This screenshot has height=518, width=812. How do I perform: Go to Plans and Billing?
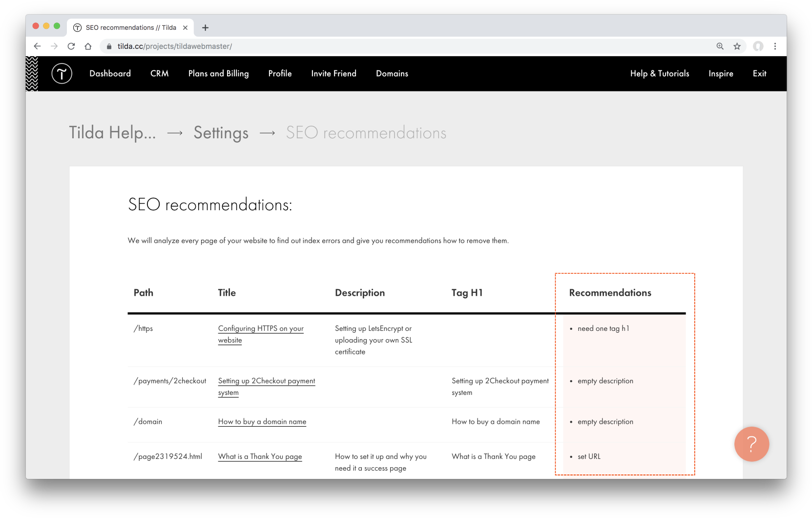(x=218, y=73)
